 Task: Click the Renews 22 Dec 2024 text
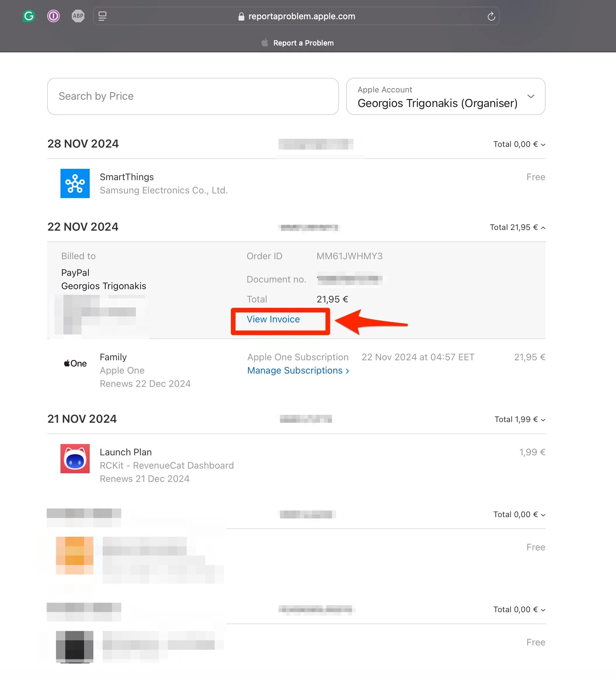click(x=145, y=384)
